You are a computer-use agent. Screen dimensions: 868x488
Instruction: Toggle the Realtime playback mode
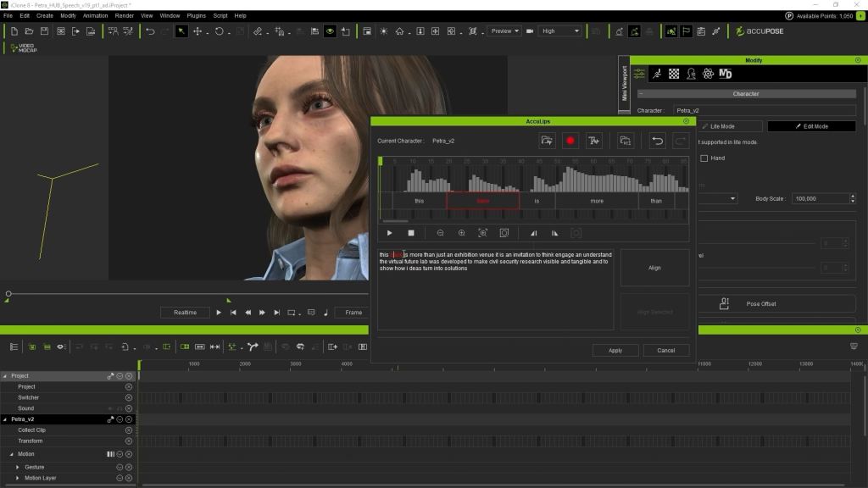(x=185, y=313)
